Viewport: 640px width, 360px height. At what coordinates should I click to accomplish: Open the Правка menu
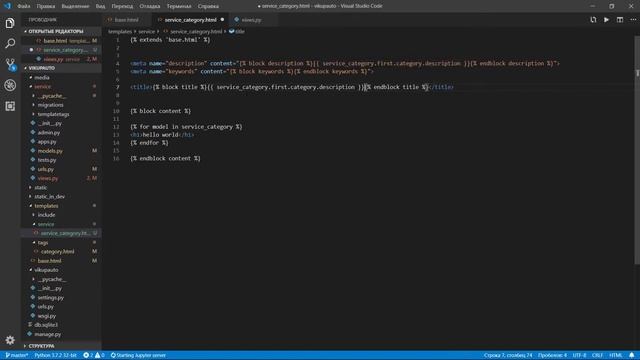(x=46, y=6)
